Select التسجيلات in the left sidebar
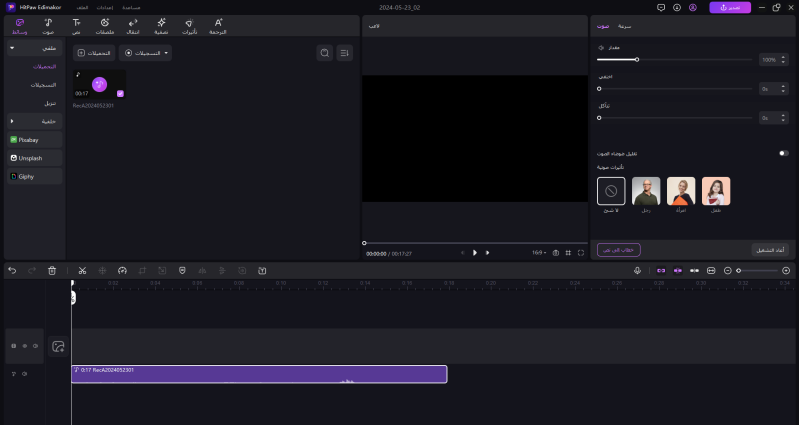799x425 pixels. click(43, 85)
